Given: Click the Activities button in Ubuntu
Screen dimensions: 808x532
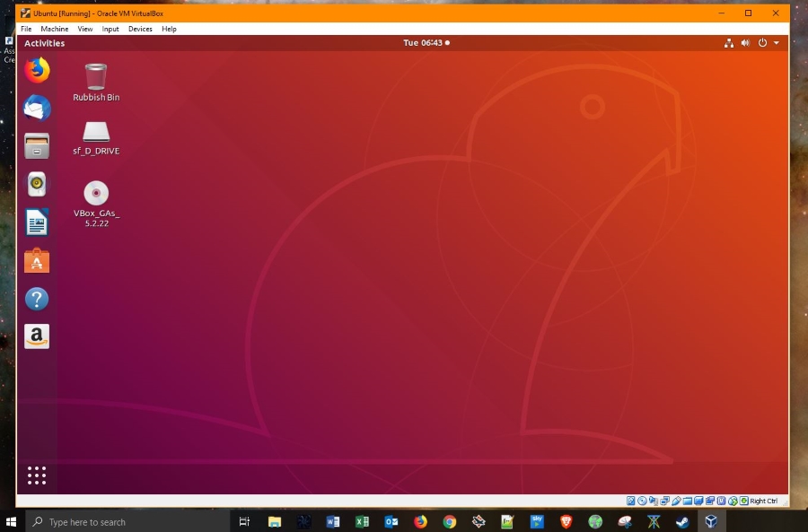Looking at the screenshot, I should pyautogui.click(x=44, y=43).
